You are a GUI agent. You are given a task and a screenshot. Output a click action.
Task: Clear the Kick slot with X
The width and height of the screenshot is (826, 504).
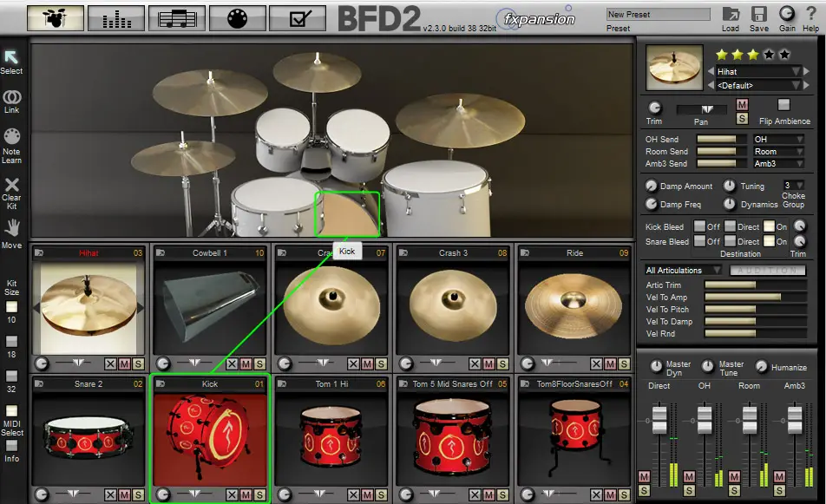click(232, 494)
